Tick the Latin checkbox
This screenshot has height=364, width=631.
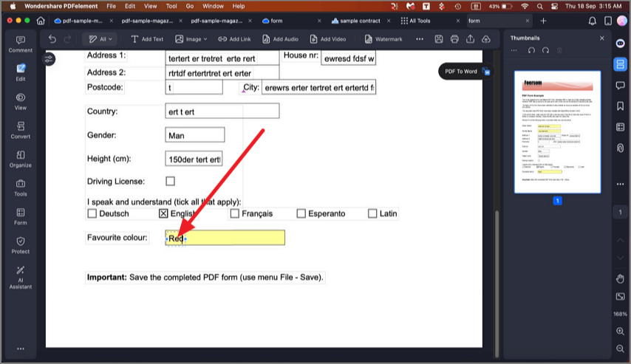(372, 213)
